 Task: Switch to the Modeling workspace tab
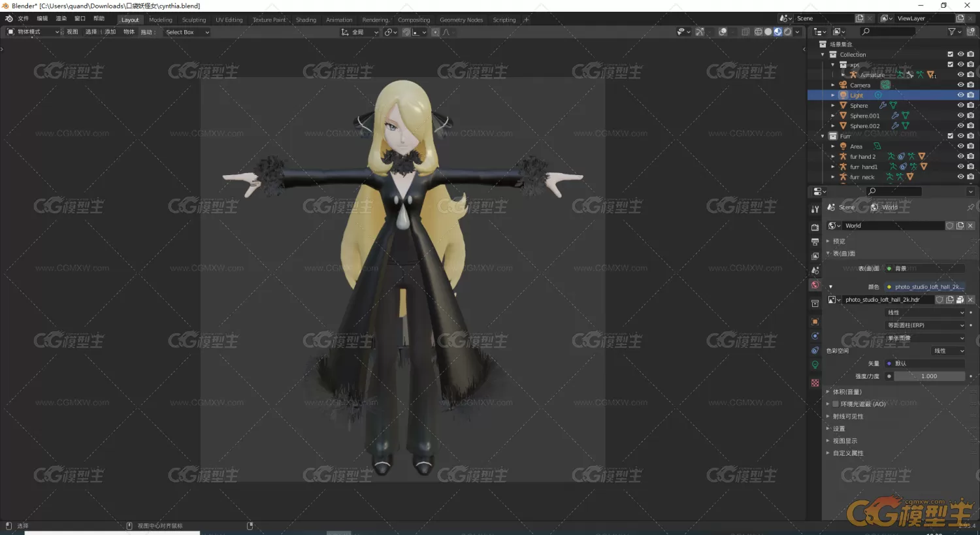point(160,20)
